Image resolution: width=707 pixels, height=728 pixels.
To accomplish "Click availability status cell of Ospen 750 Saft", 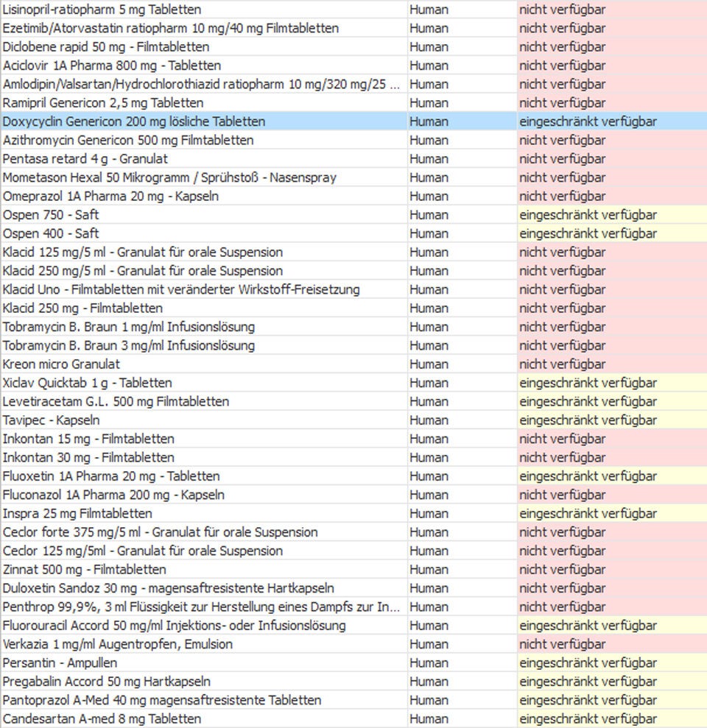I will (x=588, y=215).
